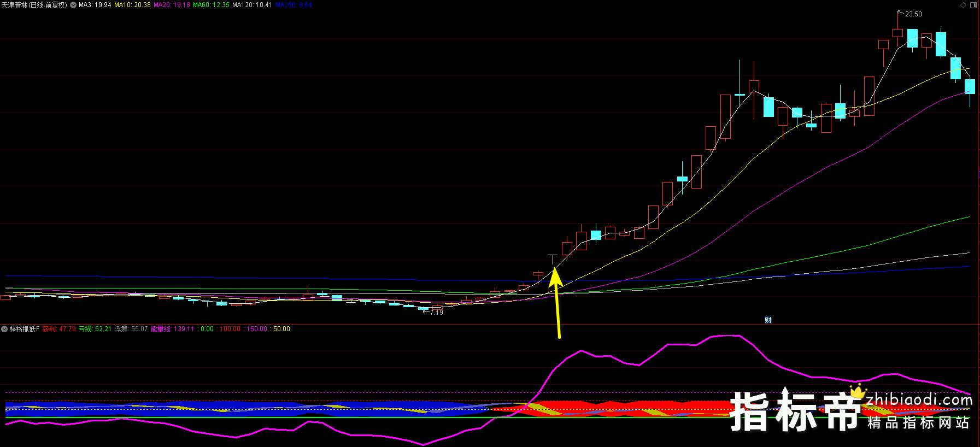Click the magenta 150.00 indicator value
Screen dimensions: 980x447
tap(257, 329)
